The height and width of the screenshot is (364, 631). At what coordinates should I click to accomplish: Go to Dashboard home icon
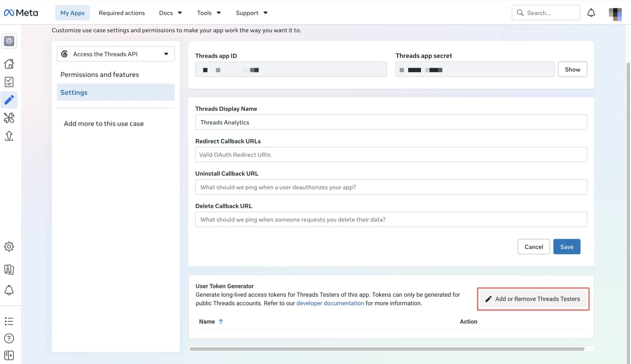click(9, 64)
